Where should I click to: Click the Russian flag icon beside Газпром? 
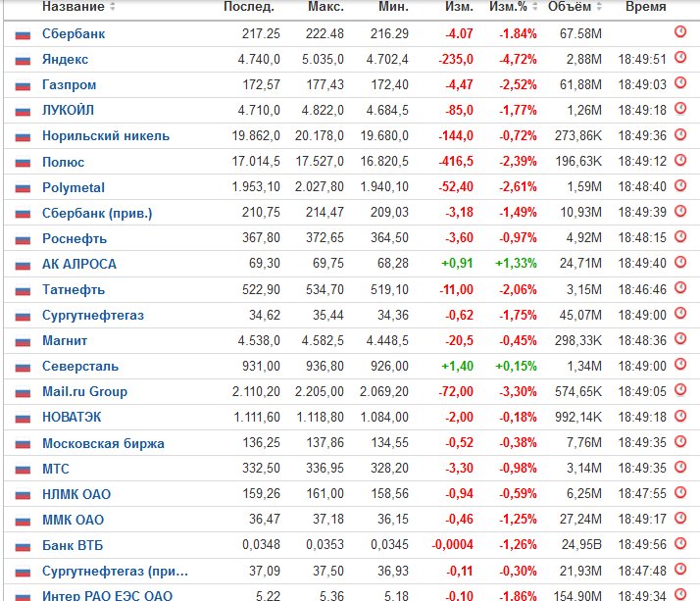23,85
